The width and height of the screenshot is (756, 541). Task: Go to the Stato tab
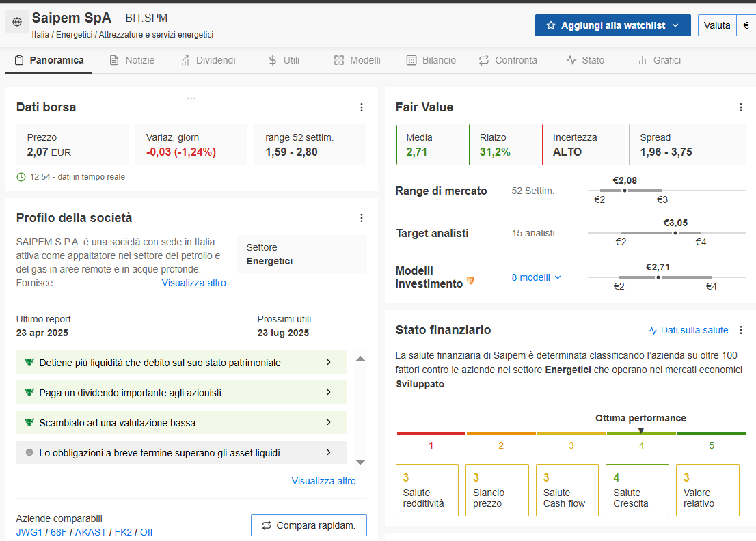pyautogui.click(x=585, y=60)
